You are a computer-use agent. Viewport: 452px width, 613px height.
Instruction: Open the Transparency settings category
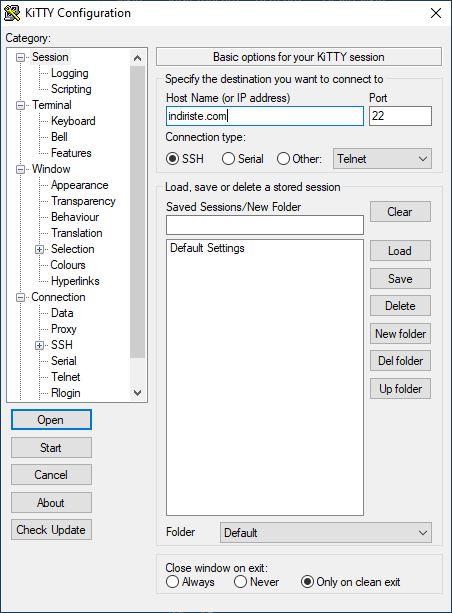point(83,201)
